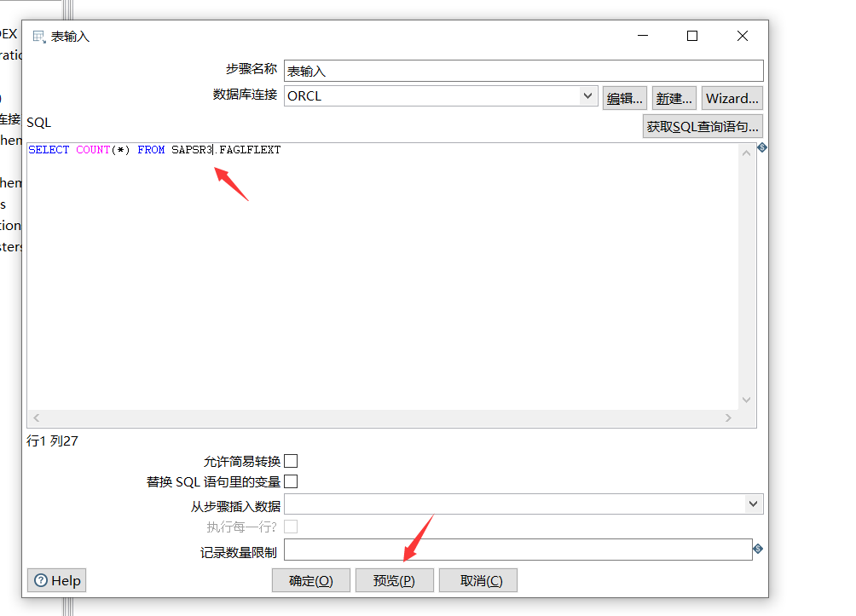Click the 行1 列27 status text
Viewport: 856px width, 616px height.
[52, 440]
